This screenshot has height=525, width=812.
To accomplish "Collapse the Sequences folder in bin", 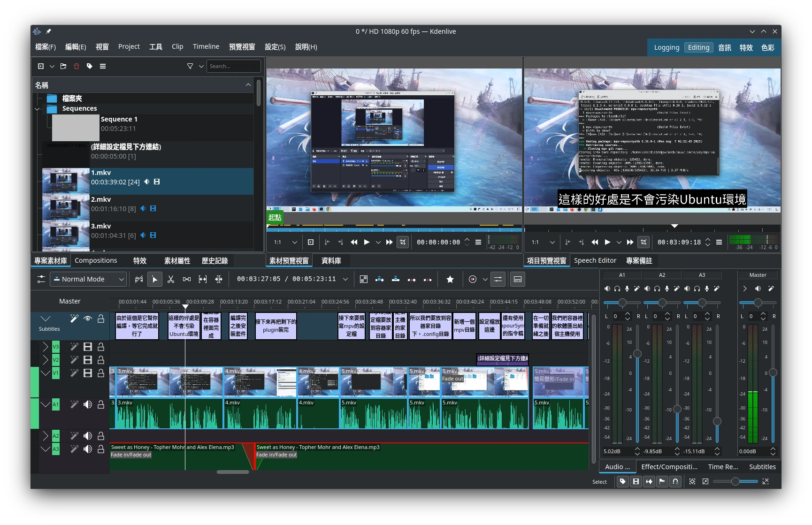I will pyautogui.click(x=38, y=109).
